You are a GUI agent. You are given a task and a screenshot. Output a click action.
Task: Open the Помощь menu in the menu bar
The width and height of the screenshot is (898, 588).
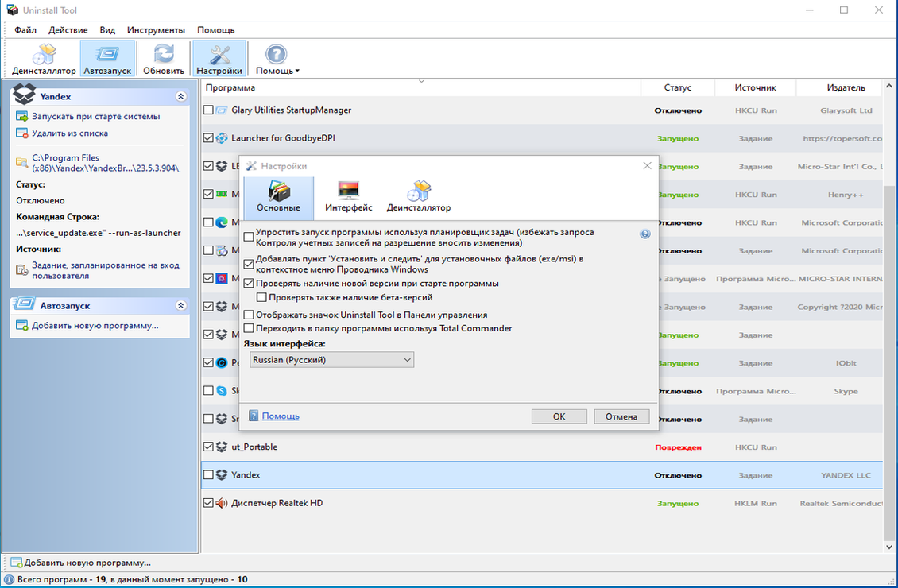click(x=216, y=29)
